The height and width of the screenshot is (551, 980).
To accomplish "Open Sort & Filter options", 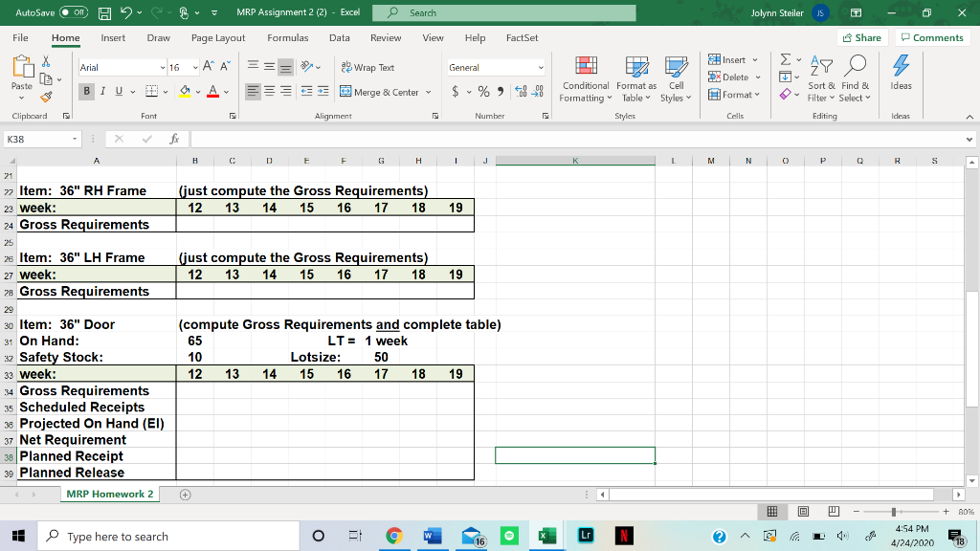I will point(823,80).
